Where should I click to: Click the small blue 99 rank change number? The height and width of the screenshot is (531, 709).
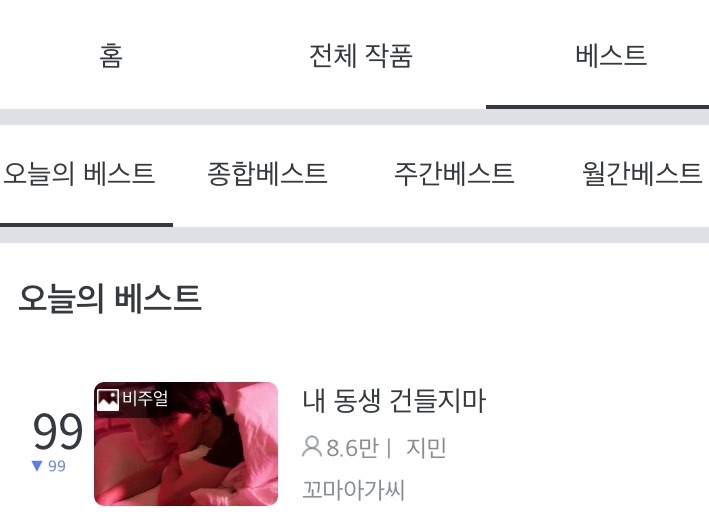click(57, 466)
